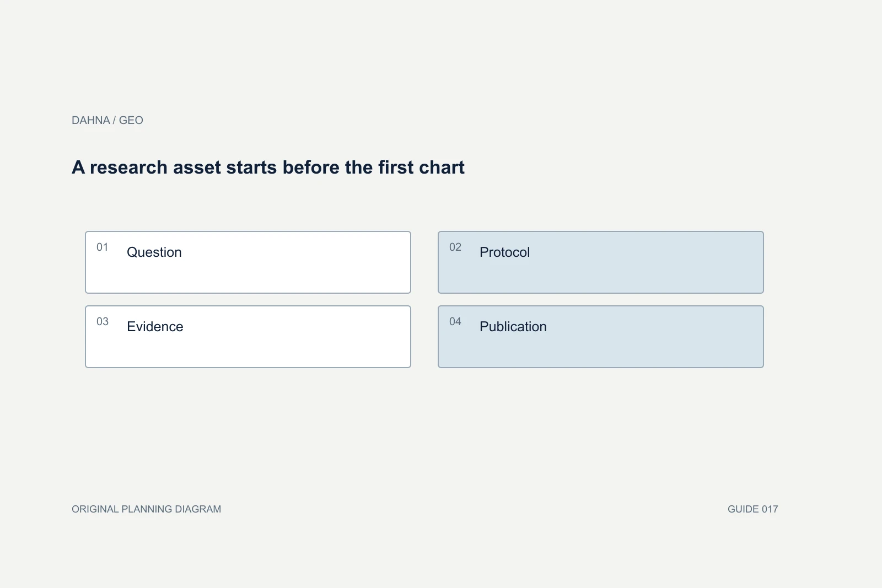Click the Evidence label text
This screenshot has height=588, width=882.
coord(155,327)
